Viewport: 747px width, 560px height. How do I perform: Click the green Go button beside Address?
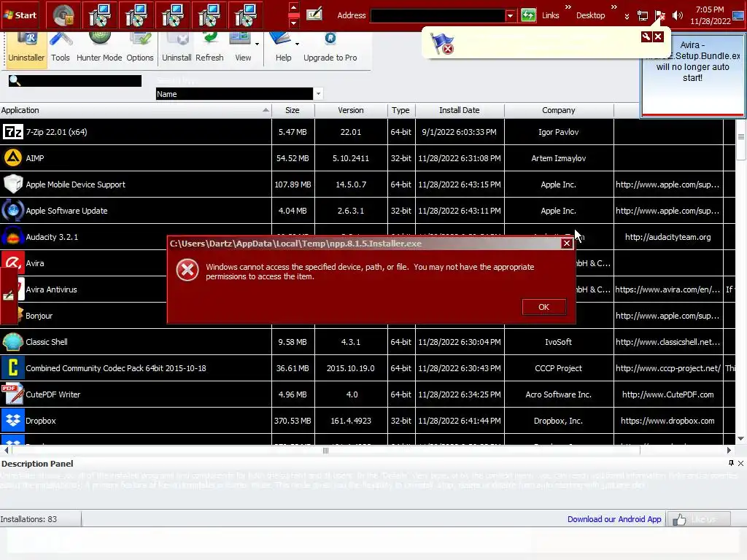coord(528,15)
